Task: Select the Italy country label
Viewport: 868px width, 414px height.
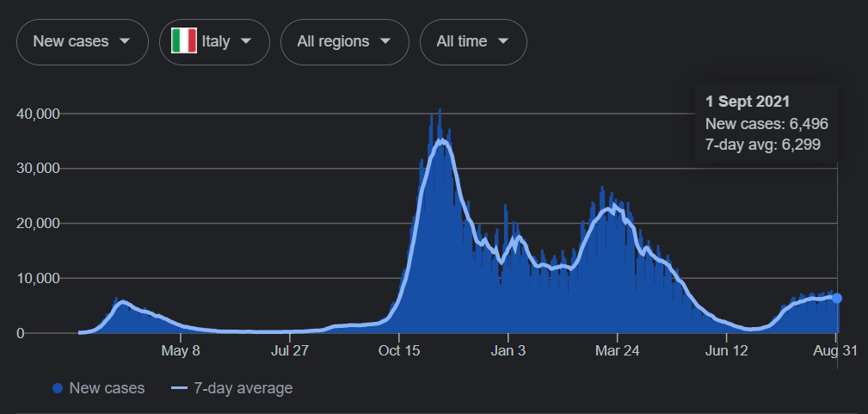Action: click(215, 41)
